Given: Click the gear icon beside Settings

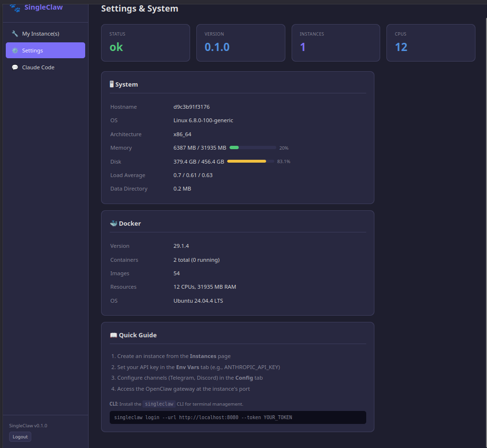Looking at the screenshot, I should [x=15, y=51].
